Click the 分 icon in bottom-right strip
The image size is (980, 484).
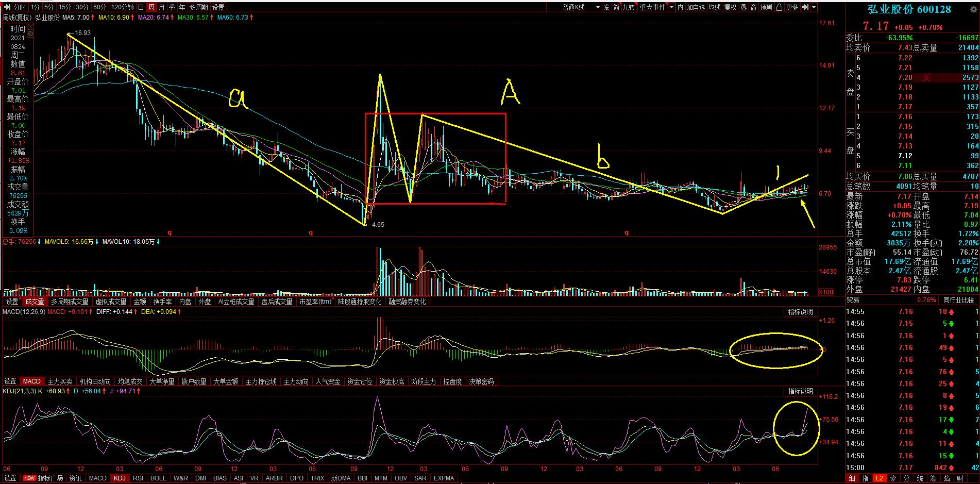tap(906, 478)
